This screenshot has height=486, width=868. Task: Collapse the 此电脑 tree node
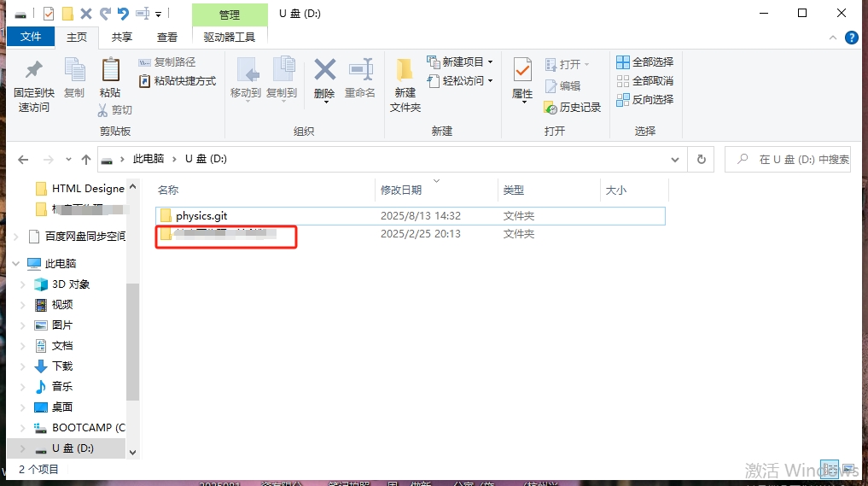[16, 264]
